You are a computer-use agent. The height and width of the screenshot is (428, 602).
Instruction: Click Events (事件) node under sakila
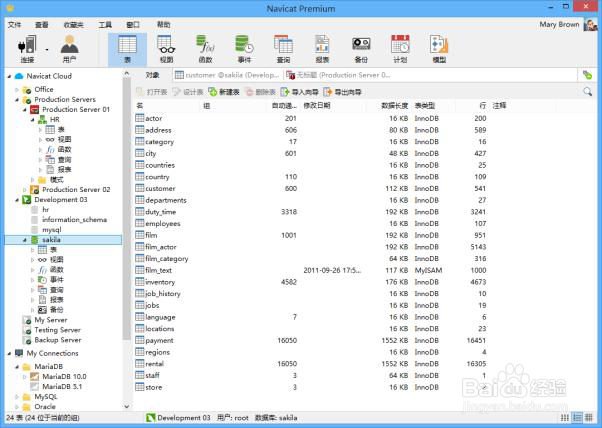pyautogui.click(x=56, y=280)
